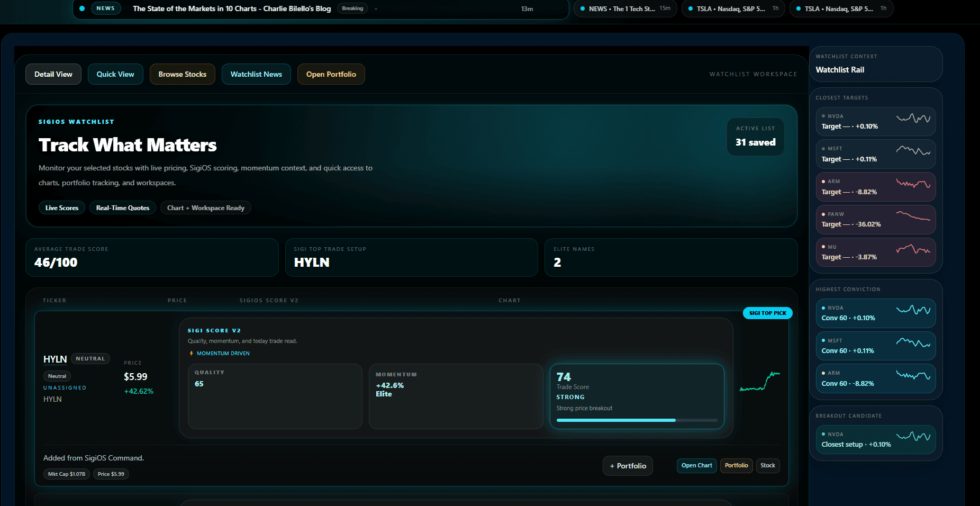Click the Active List 31 saved card
This screenshot has width=980, height=506.
(756, 137)
